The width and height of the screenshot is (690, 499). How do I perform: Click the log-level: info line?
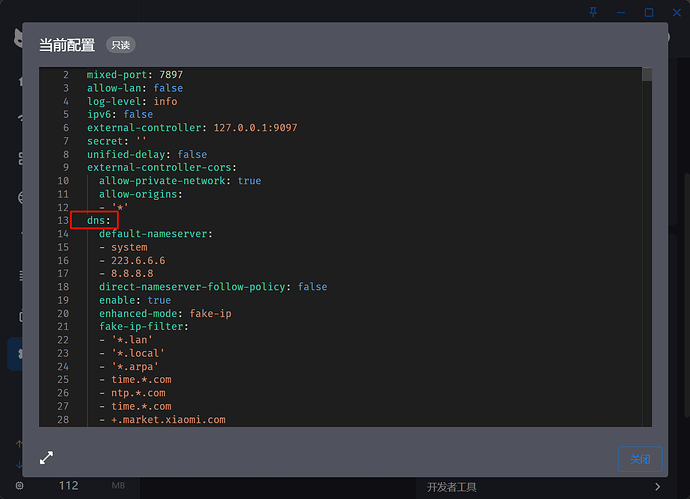tap(132, 101)
